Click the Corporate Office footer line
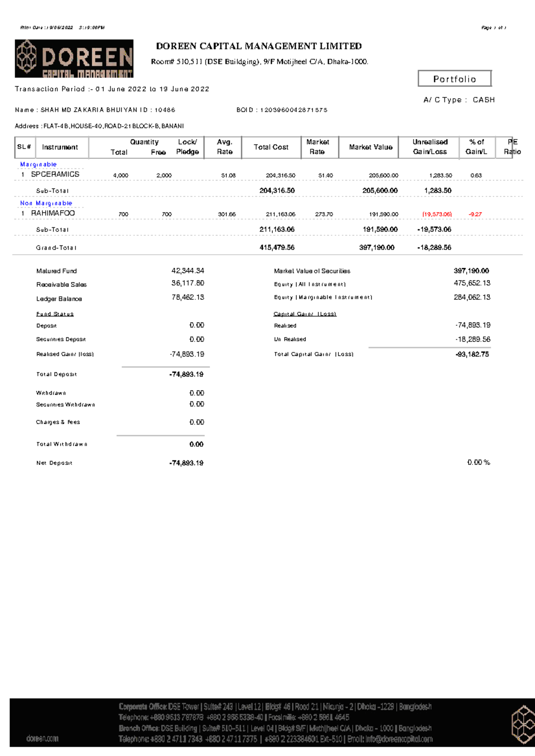The height and width of the screenshot is (756, 535). coord(275,707)
